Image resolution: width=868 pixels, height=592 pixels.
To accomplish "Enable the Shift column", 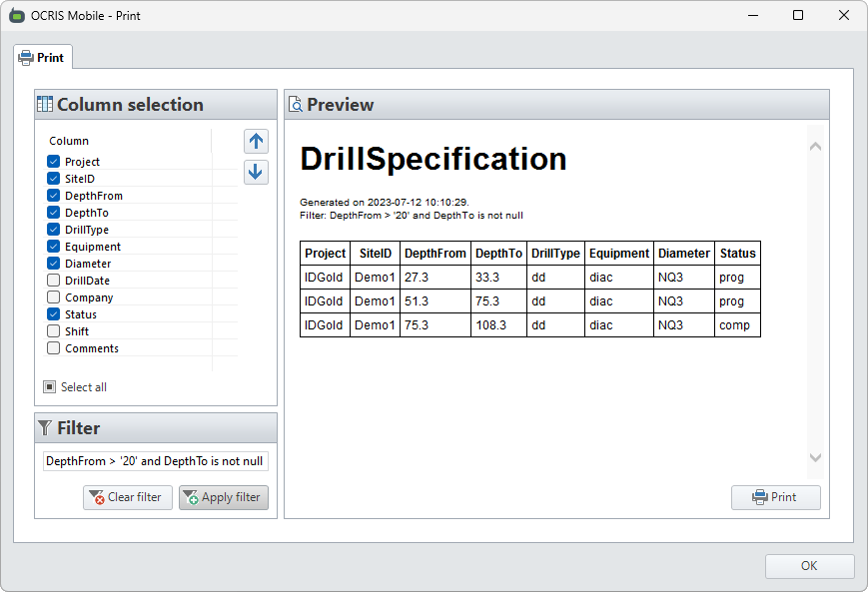I will (54, 331).
